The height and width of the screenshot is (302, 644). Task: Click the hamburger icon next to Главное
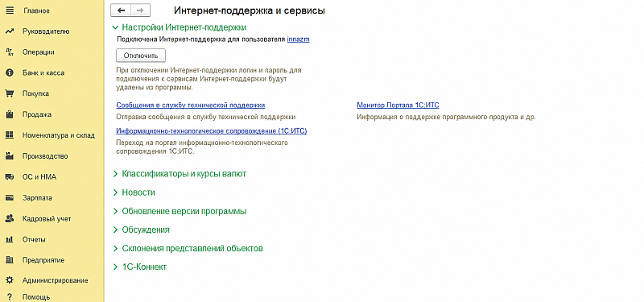(x=10, y=10)
